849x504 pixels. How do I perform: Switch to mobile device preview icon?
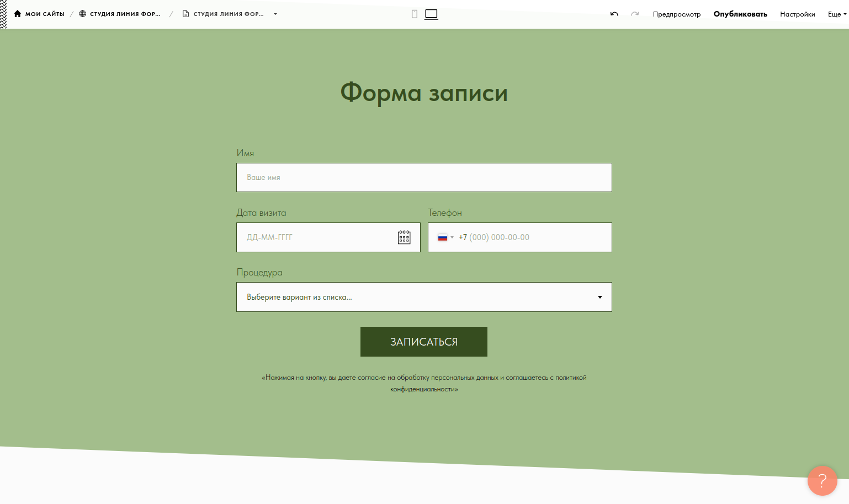pyautogui.click(x=415, y=14)
